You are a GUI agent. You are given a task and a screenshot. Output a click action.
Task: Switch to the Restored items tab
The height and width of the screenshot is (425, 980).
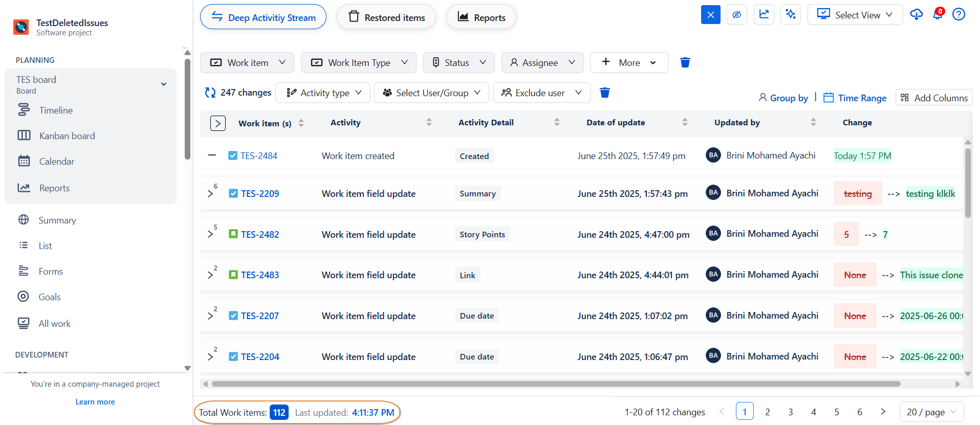point(386,17)
